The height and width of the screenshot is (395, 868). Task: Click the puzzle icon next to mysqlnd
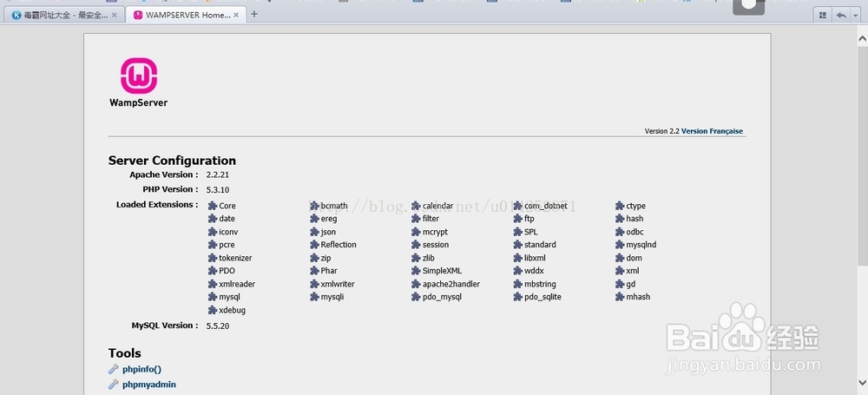click(x=620, y=244)
